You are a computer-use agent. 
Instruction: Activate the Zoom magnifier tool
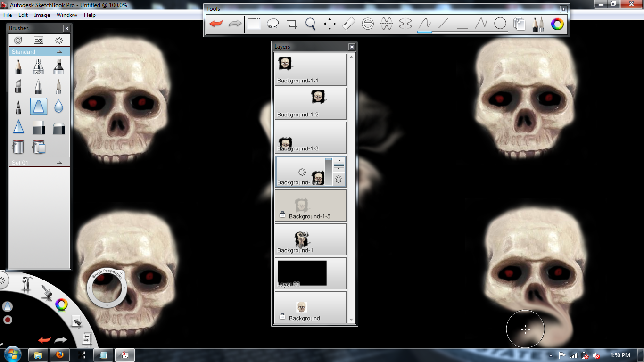click(311, 24)
